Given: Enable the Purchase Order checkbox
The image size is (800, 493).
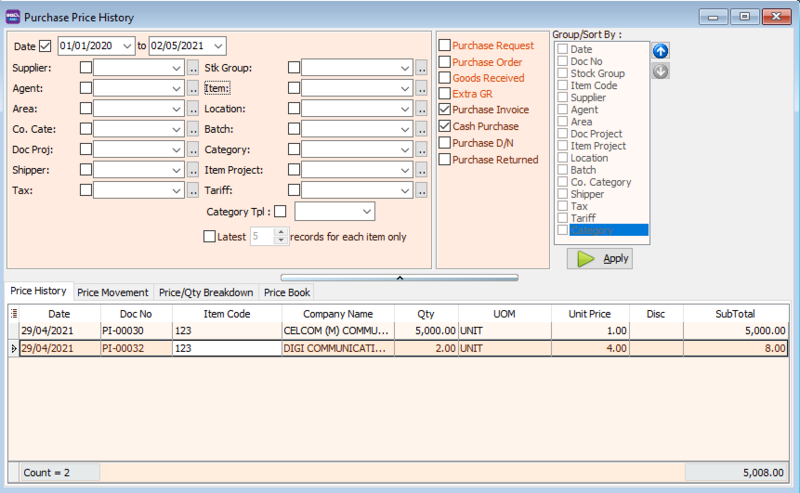Looking at the screenshot, I should click(445, 62).
